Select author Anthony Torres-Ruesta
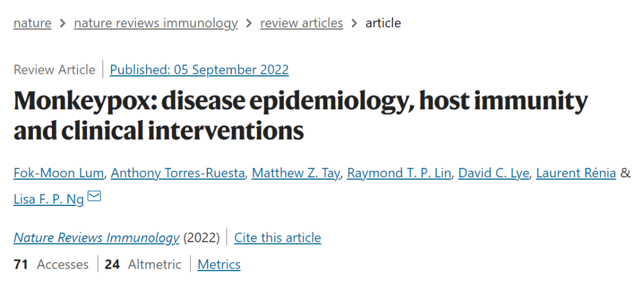644x289 pixels. point(178,173)
